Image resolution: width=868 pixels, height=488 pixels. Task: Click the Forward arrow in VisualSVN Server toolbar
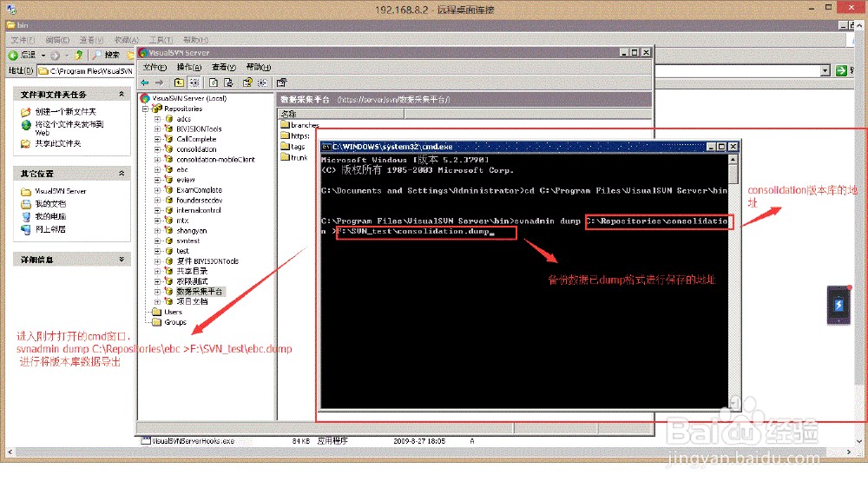(x=160, y=82)
